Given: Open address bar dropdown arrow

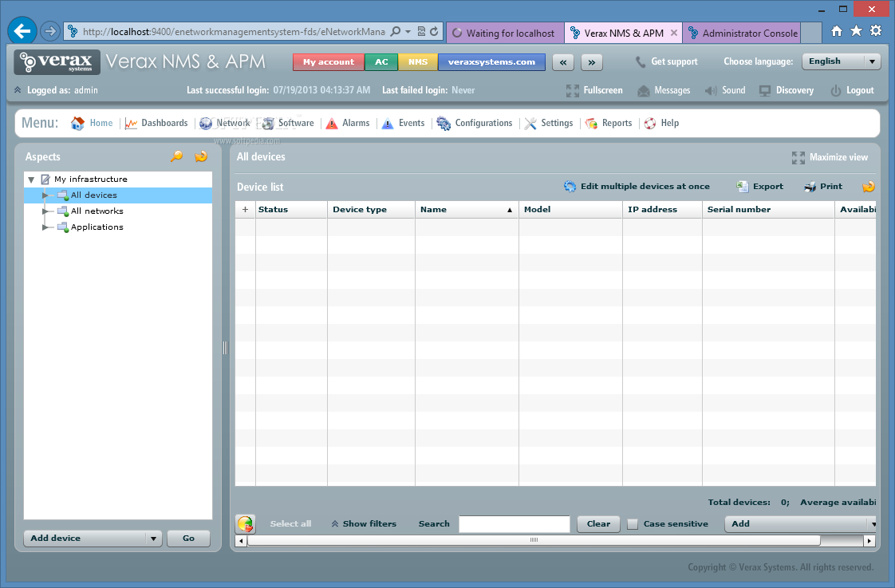Looking at the screenshot, I should click(408, 31).
